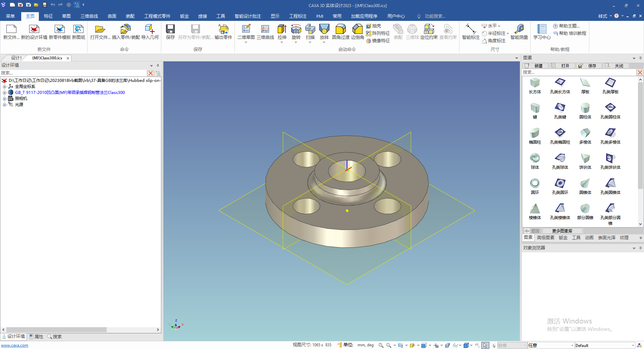Open the 工程标注 ribbon tab
The width and height of the screenshot is (644, 349).
point(298,16)
